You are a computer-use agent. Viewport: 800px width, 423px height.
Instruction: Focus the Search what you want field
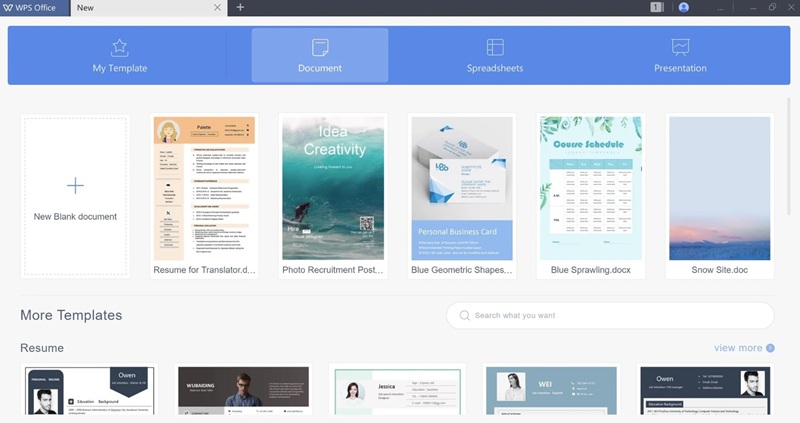[x=610, y=315]
